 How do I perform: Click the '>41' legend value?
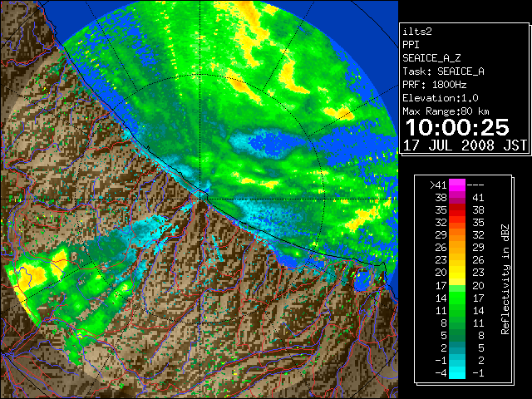click(438, 185)
